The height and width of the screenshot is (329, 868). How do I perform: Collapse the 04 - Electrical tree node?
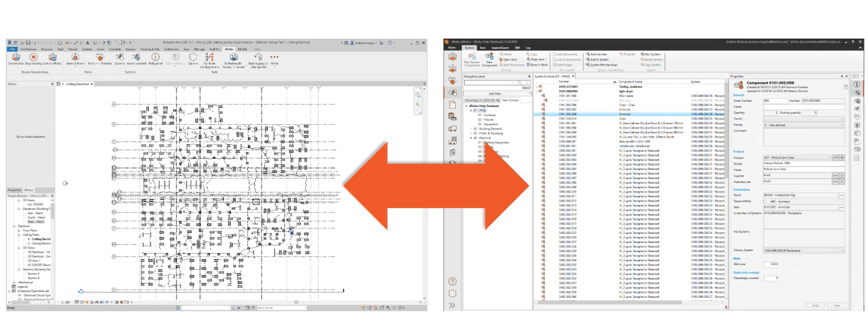point(471,138)
